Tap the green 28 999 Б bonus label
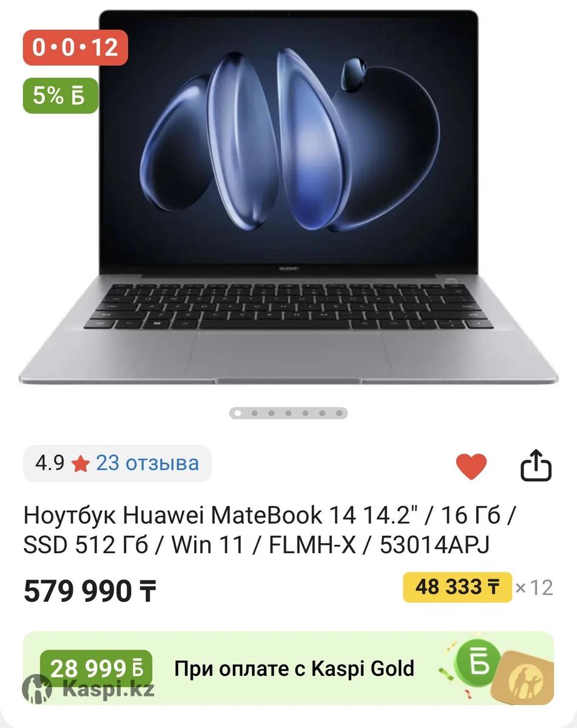Image resolution: width=577 pixels, height=728 pixels. click(x=96, y=669)
